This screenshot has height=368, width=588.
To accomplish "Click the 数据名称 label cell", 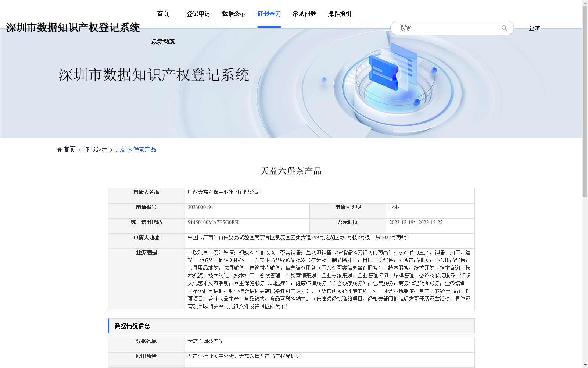I will 146,345.
